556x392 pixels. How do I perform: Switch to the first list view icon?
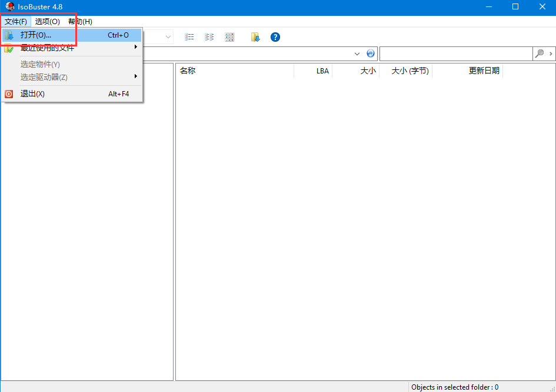(189, 37)
